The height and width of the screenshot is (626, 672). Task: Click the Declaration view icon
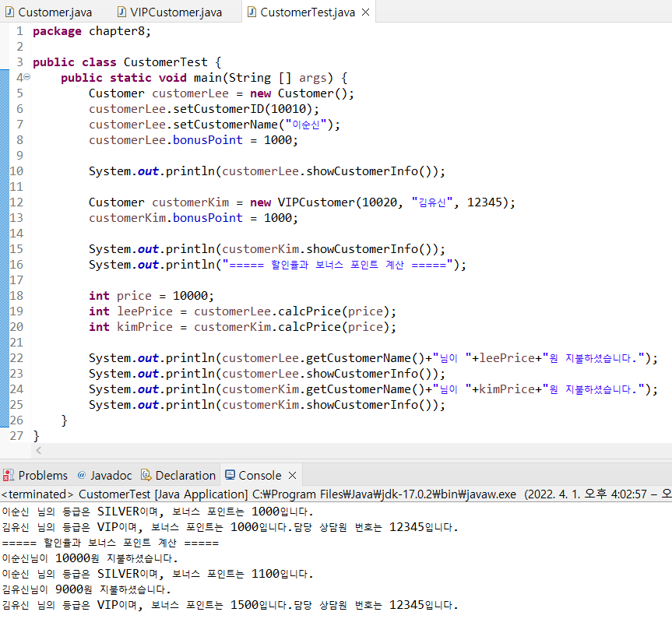pyautogui.click(x=146, y=475)
